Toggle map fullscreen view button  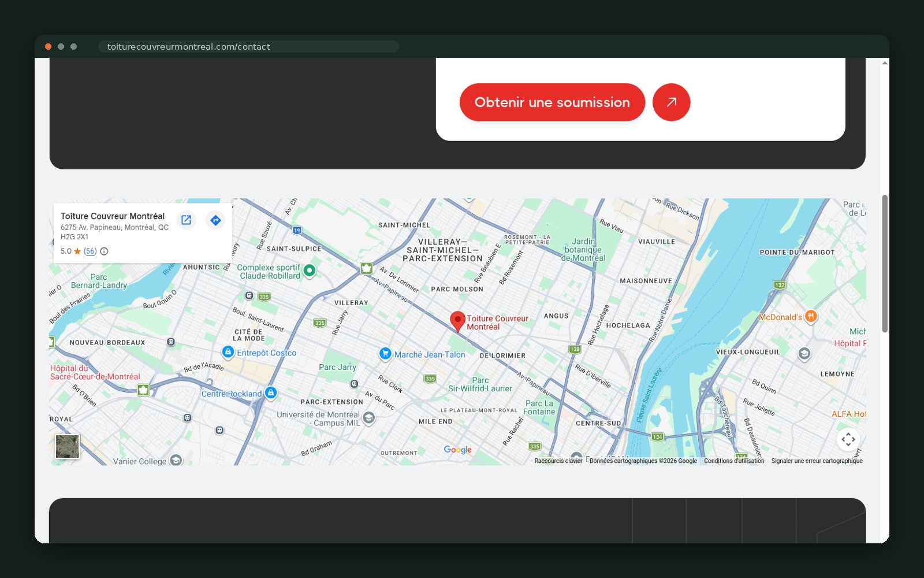(x=848, y=439)
